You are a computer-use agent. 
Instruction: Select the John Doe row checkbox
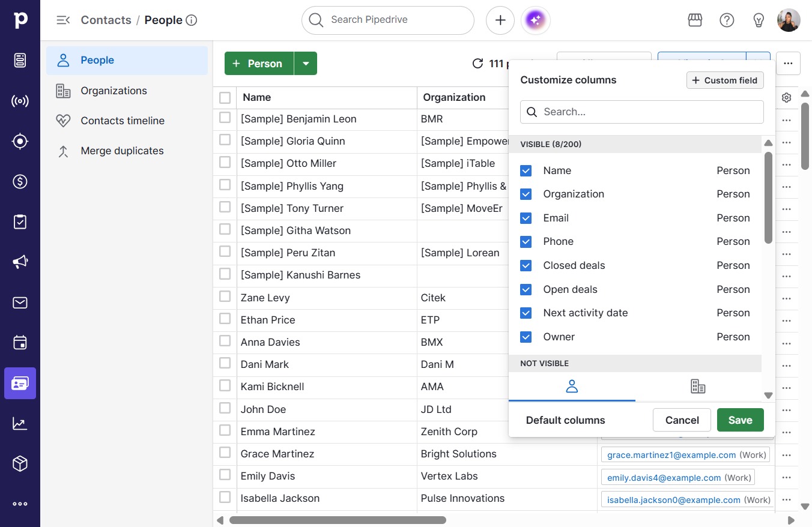pos(225,408)
